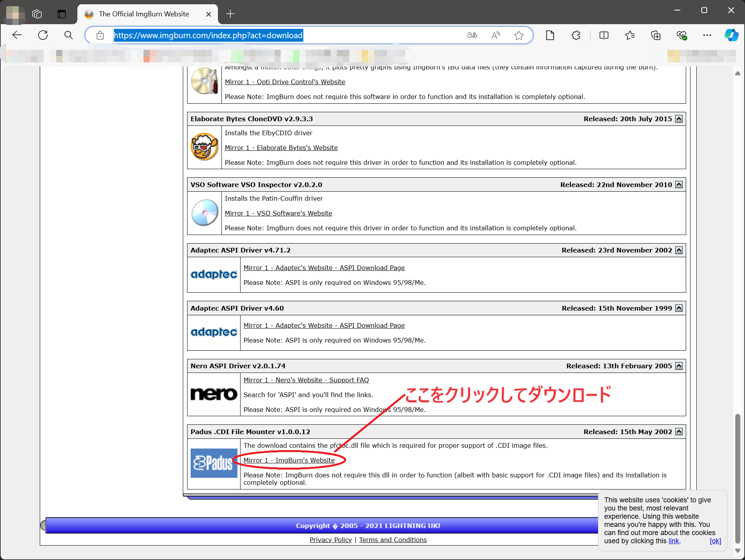Open the Terms and Conditions link
745x560 pixels.
tap(393, 540)
